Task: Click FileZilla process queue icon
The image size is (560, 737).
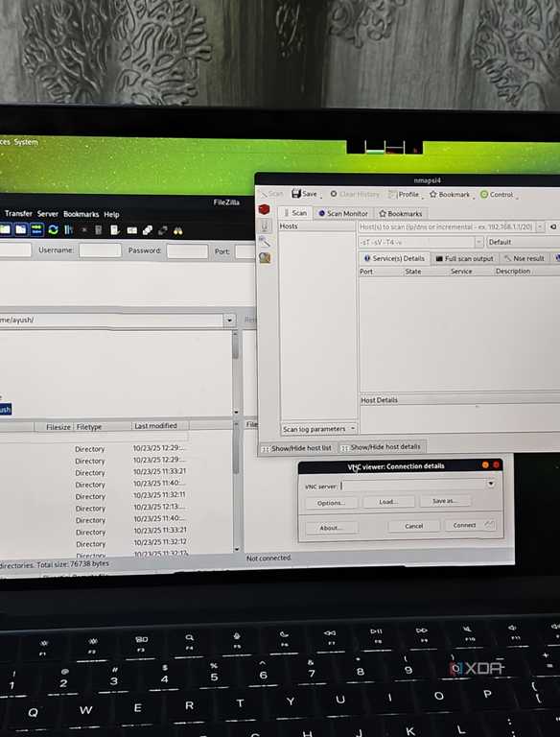Action: tap(69, 229)
